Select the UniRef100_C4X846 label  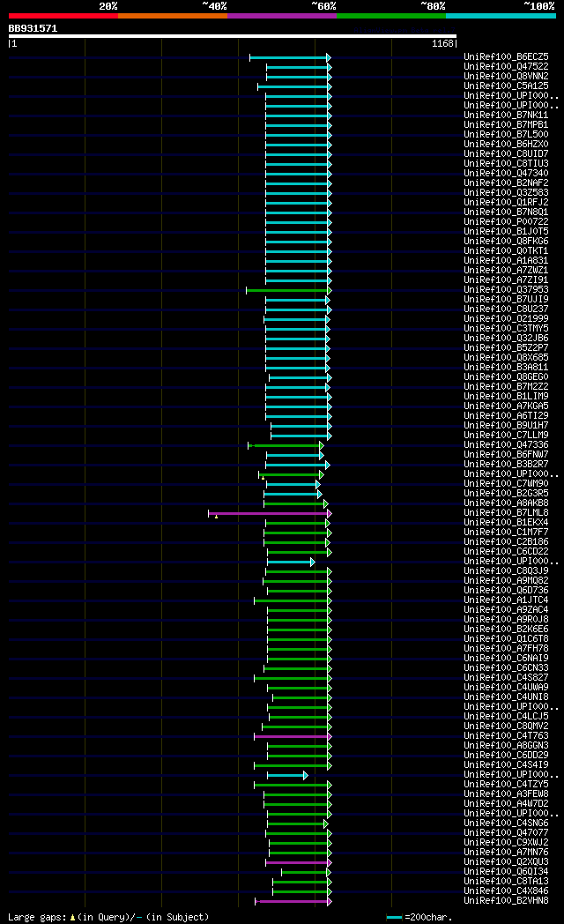506,891
